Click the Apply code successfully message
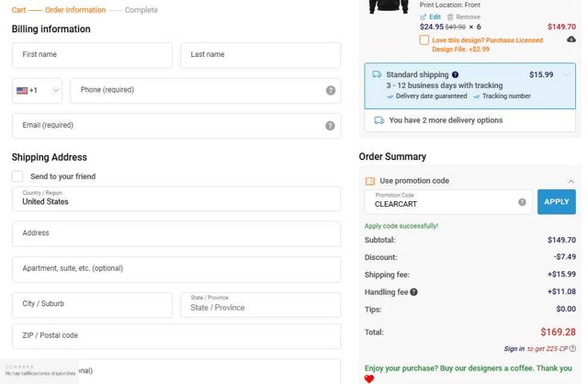The width and height of the screenshot is (588, 384). [x=401, y=226]
